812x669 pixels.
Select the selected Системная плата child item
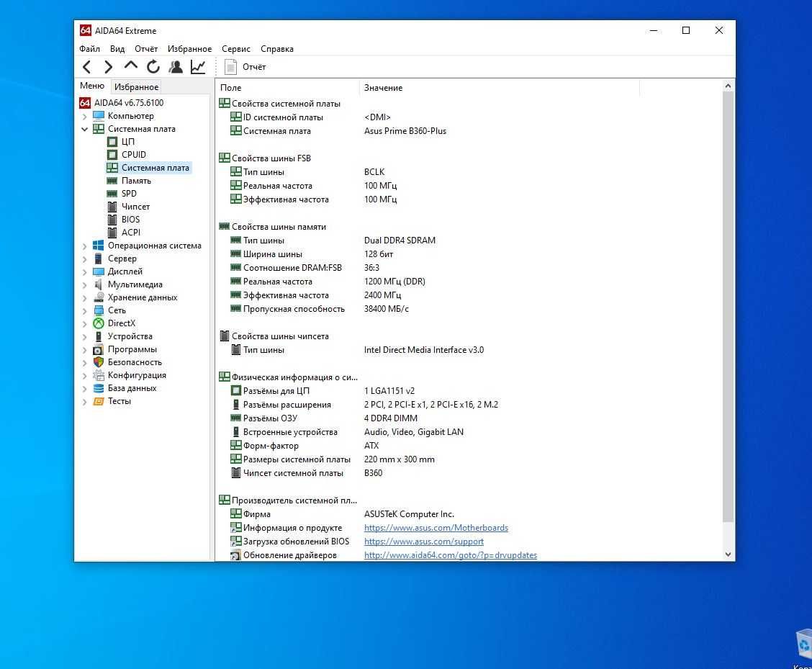click(x=148, y=167)
